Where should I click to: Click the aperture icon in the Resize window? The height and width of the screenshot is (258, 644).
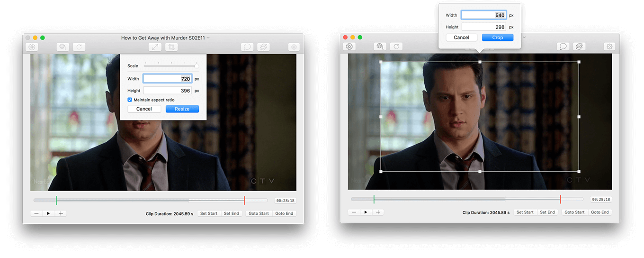32,47
